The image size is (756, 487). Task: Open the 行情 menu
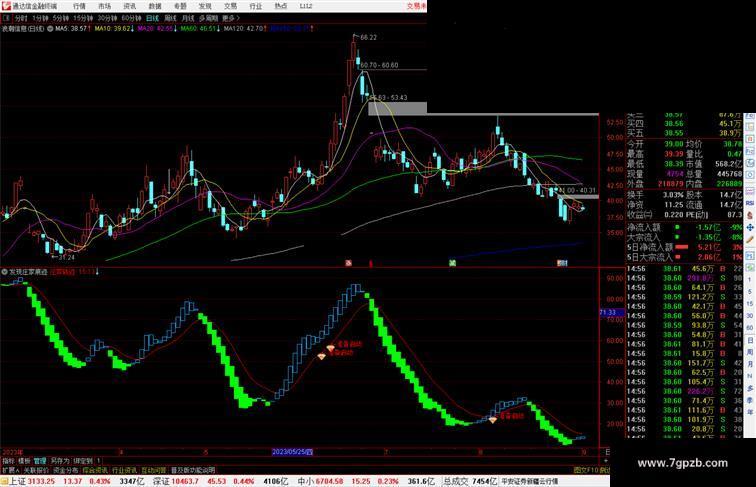click(80, 6)
